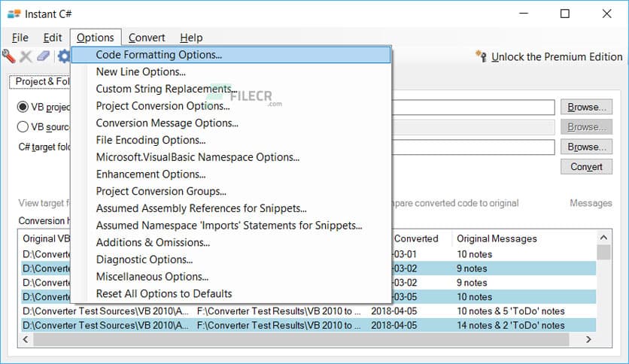Open the Convert menu
The image size is (629, 364).
147,38
